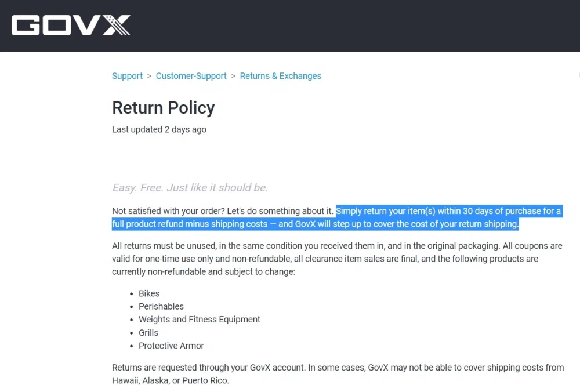
Task: Open the Support breadcrumb link
Action: (126, 76)
